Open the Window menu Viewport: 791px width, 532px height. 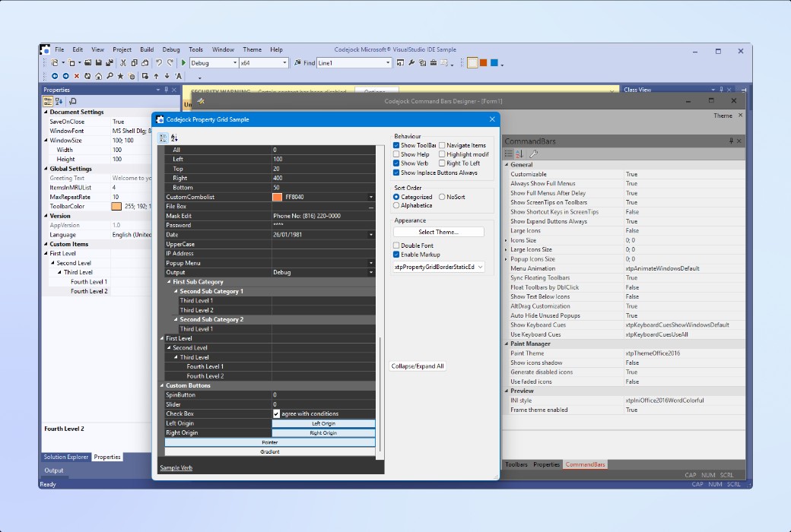(223, 50)
